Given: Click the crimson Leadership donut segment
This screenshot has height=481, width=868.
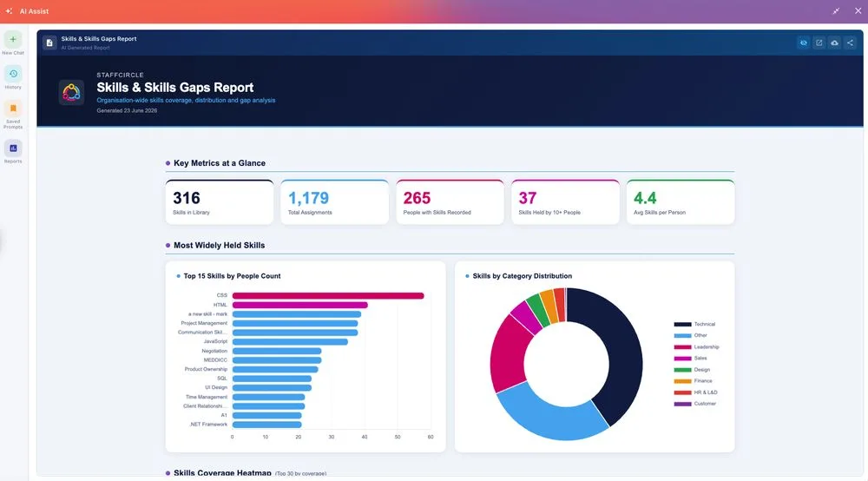Looking at the screenshot, I should 508,354.
